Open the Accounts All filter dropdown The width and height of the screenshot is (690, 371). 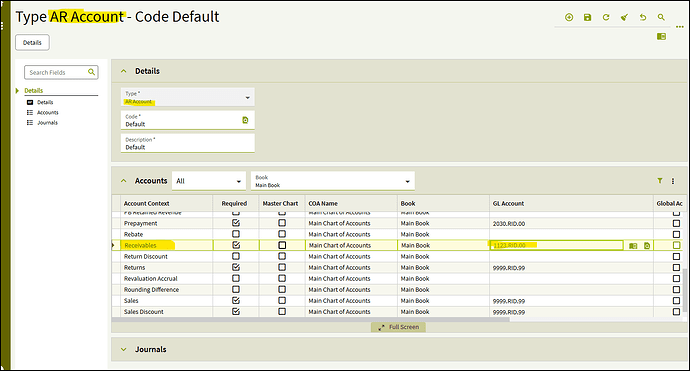tap(208, 181)
